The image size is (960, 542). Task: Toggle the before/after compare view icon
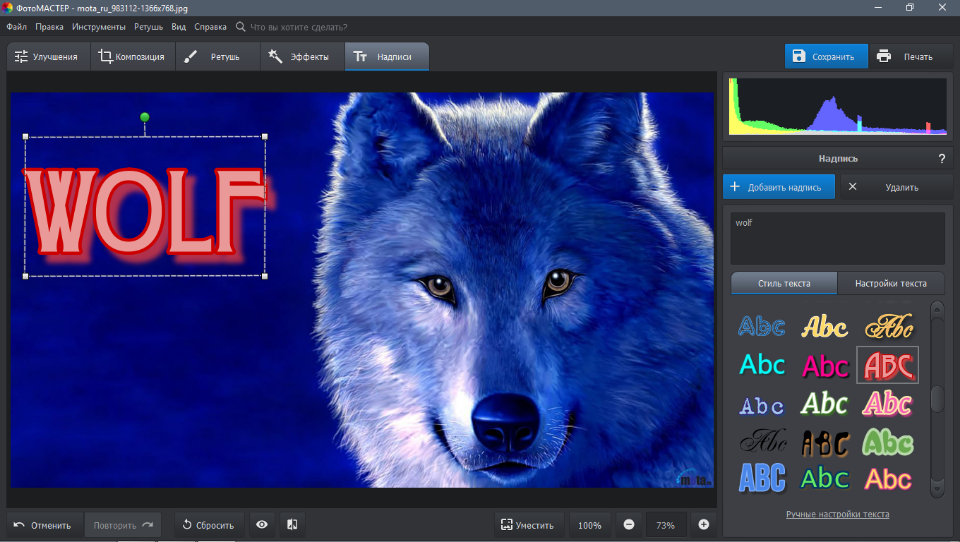click(x=292, y=525)
